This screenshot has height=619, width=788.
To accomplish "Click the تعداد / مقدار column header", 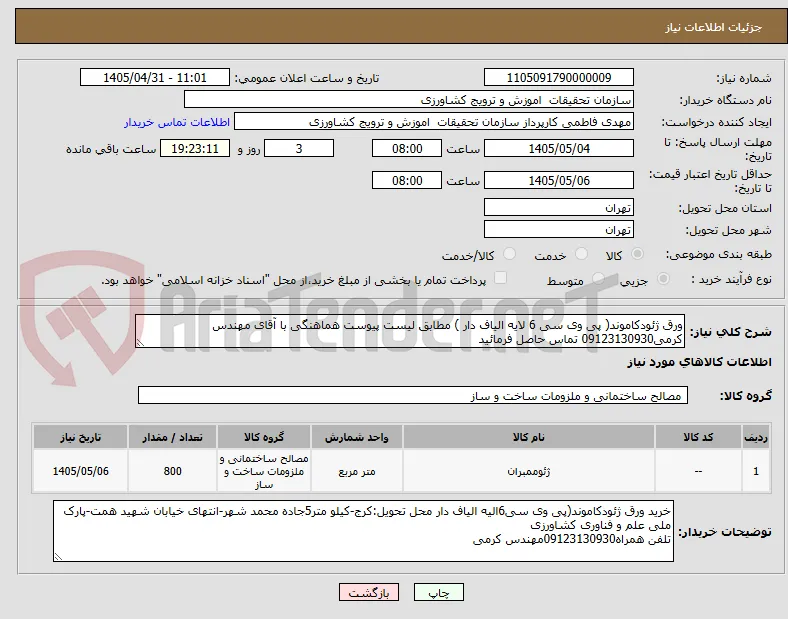I will click(172, 437).
